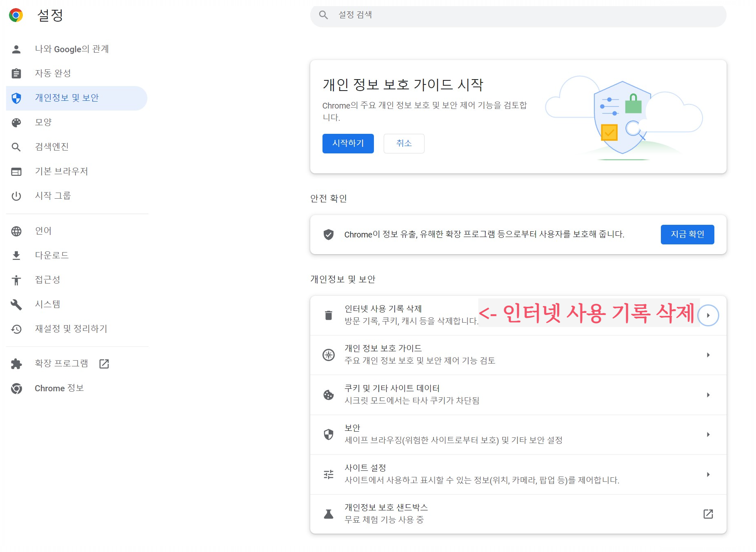
Task: Click the Chrome이 정보 유출 safety check message
Action: (484, 235)
